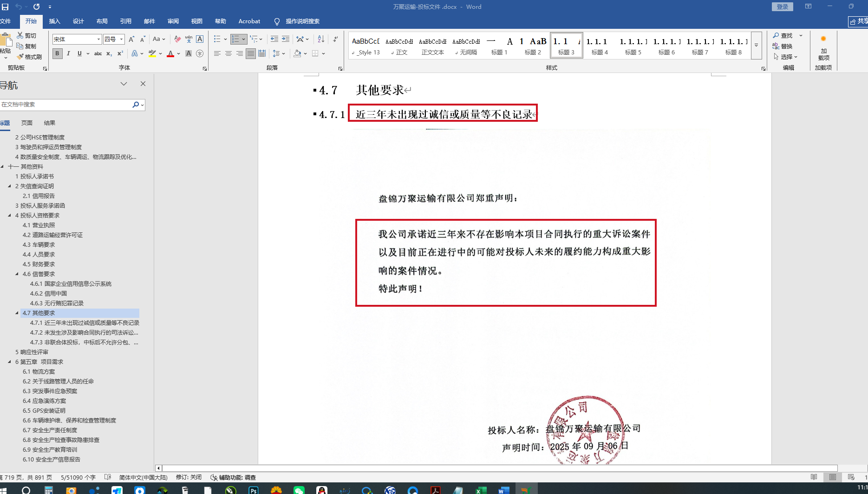Align paragraph text to the right
This screenshot has height=494, width=868.
point(239,54)
